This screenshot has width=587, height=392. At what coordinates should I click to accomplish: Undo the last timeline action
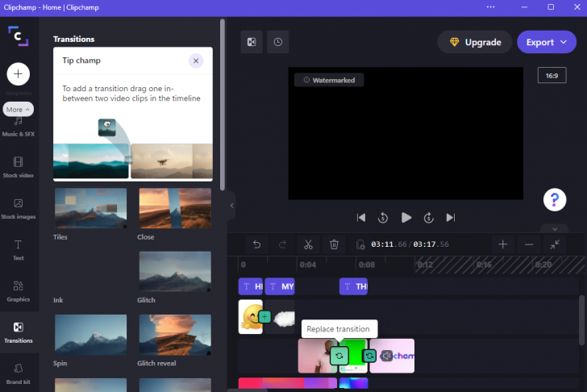click(x=256, y=244)
